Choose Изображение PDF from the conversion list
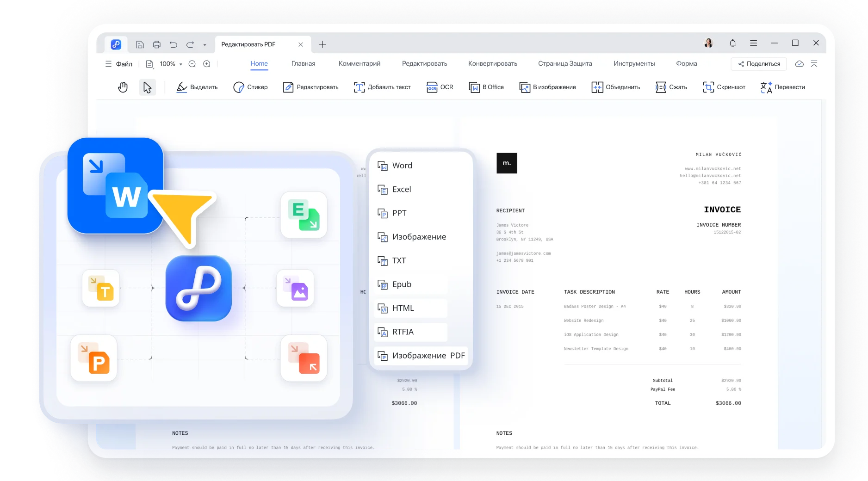The height and width of the screenshot is (481, 868). pyautogui.click(x=428, y=356)
